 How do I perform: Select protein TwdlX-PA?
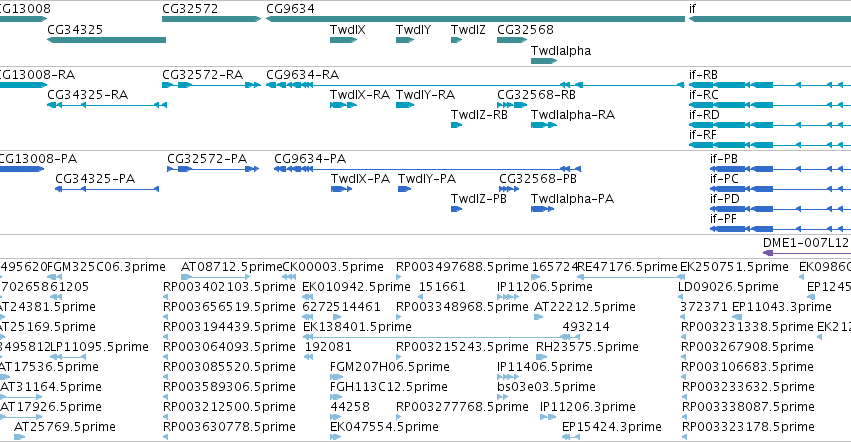click(360, 179)
